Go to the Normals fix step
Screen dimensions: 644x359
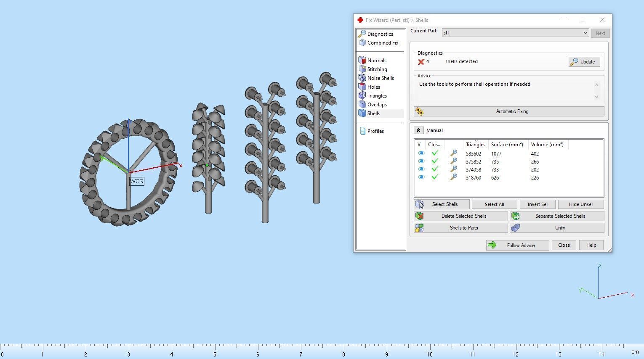pos(376,60)
